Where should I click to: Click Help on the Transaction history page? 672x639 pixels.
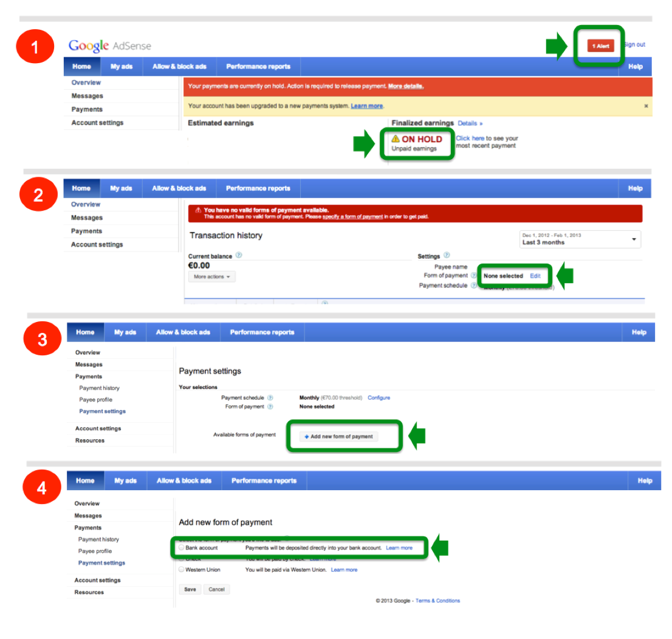click(635, 188)
